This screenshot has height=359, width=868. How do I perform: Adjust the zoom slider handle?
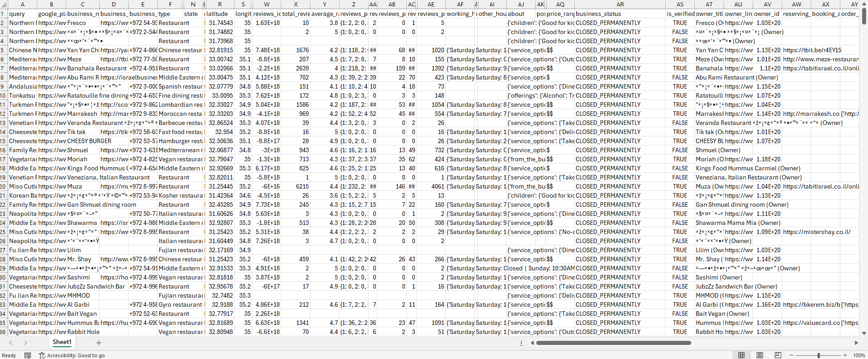click(x=818, y=355)
